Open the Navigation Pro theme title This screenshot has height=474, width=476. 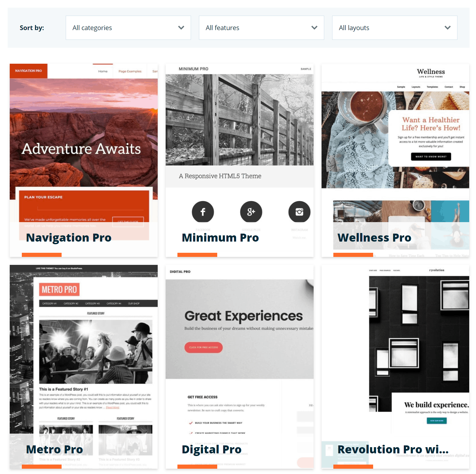(x=69, y=238)
